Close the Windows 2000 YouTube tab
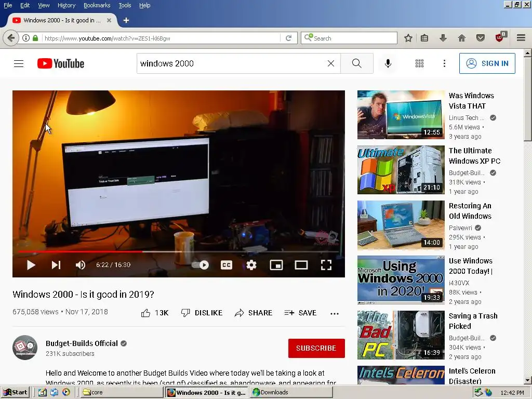The height and width of the screenshot is (399, 532). pos(109,20)
